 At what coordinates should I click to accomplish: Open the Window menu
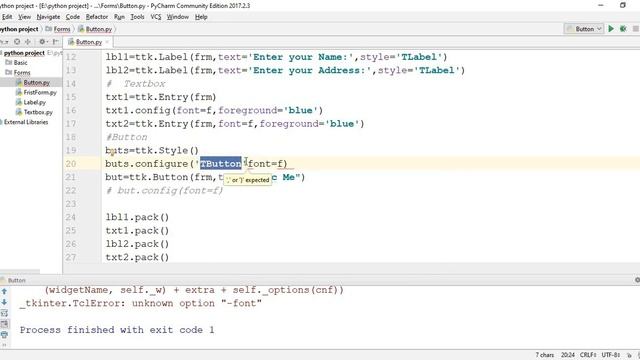(x=178, y=17)
